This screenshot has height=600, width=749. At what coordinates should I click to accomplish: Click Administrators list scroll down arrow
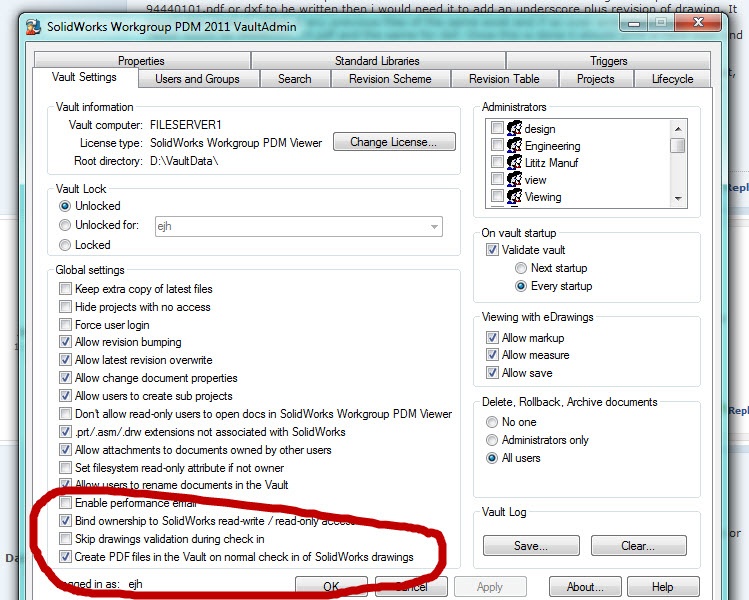pyautogui.click(x=678, y=198)
